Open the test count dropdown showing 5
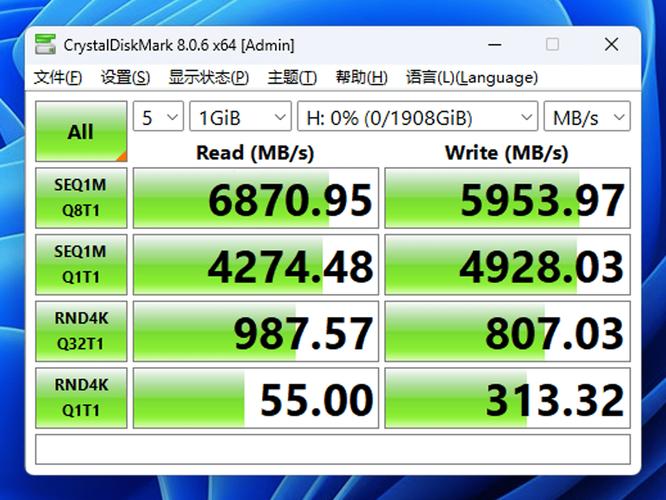The height and width of the screenshot is (500, 666). click(158, 116)
